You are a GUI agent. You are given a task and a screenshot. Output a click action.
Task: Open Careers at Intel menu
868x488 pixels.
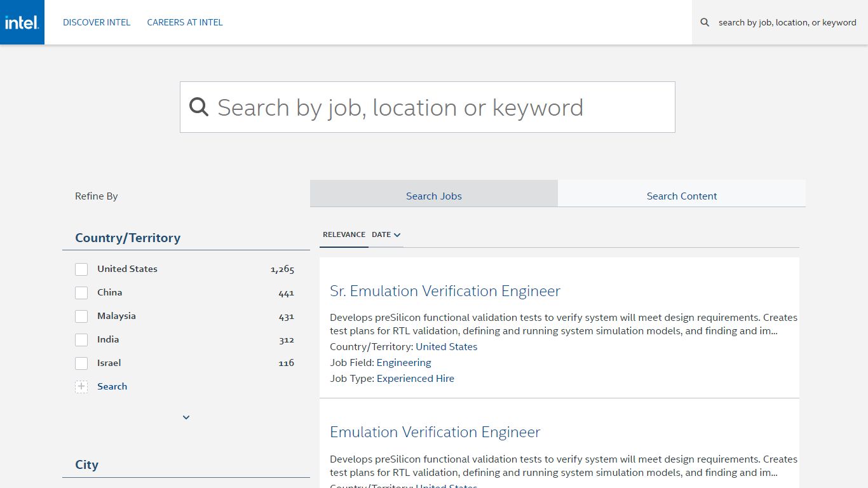coord(185,22)
